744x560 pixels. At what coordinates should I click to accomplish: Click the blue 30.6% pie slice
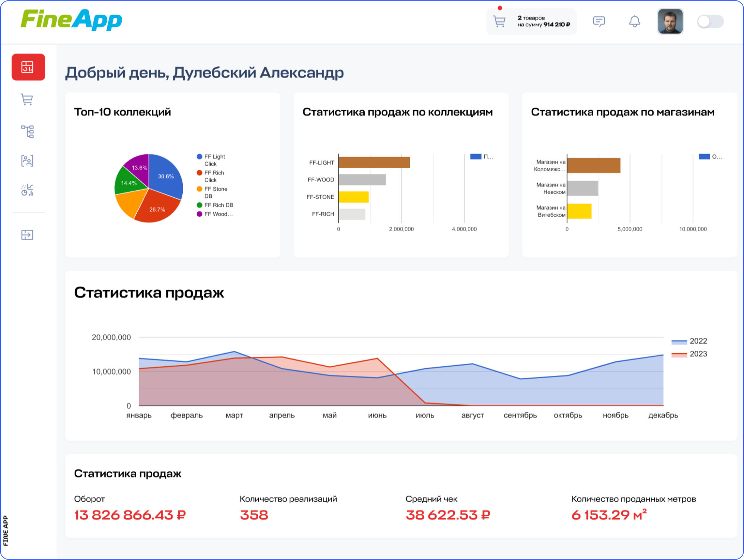tap(166, 176)
